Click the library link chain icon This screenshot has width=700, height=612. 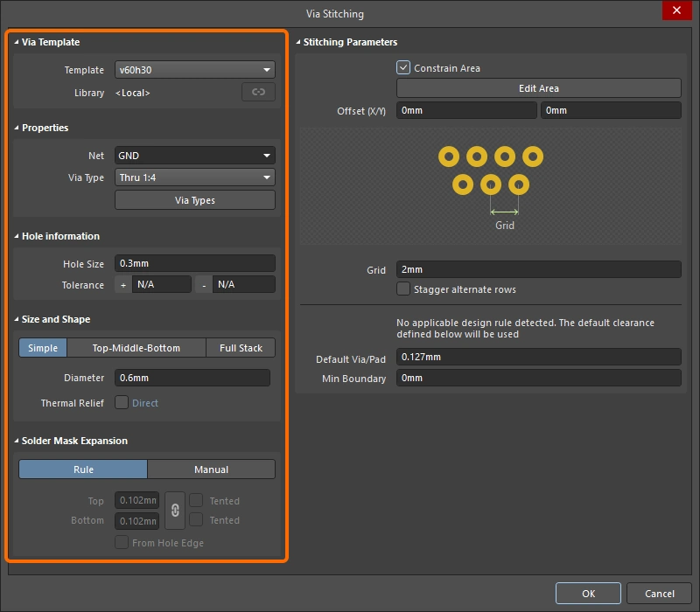click(x=258, y=92)
